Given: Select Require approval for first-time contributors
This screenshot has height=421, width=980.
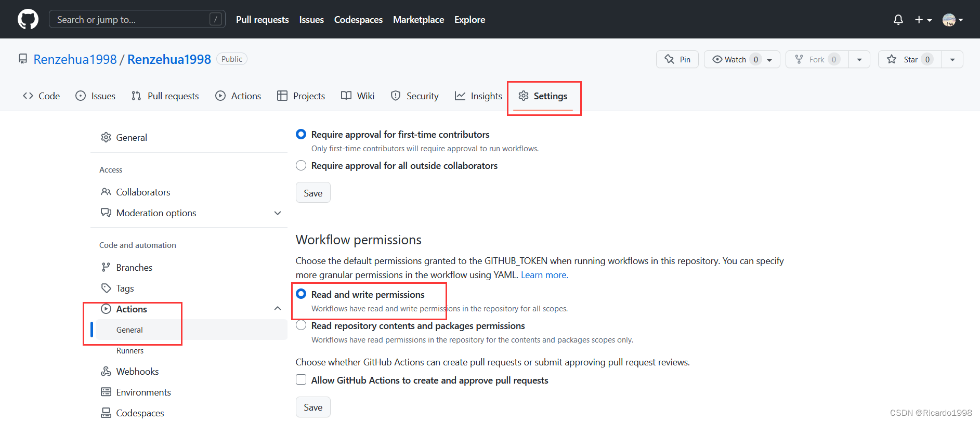Looking at the screenshot, I should 301,134.
